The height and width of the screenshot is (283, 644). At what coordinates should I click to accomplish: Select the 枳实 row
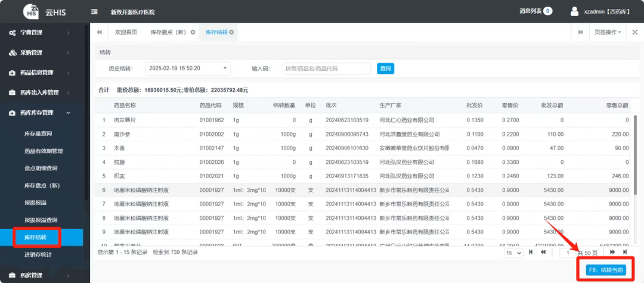pyautogui.click(x=364, y=176)
